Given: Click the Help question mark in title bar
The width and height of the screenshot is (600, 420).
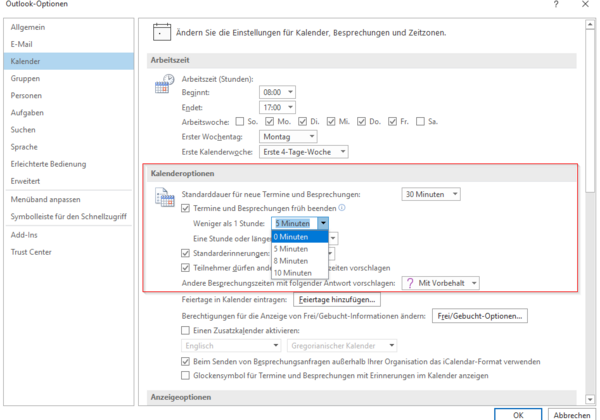Looking at the screenshot, I should click(556, 4).
